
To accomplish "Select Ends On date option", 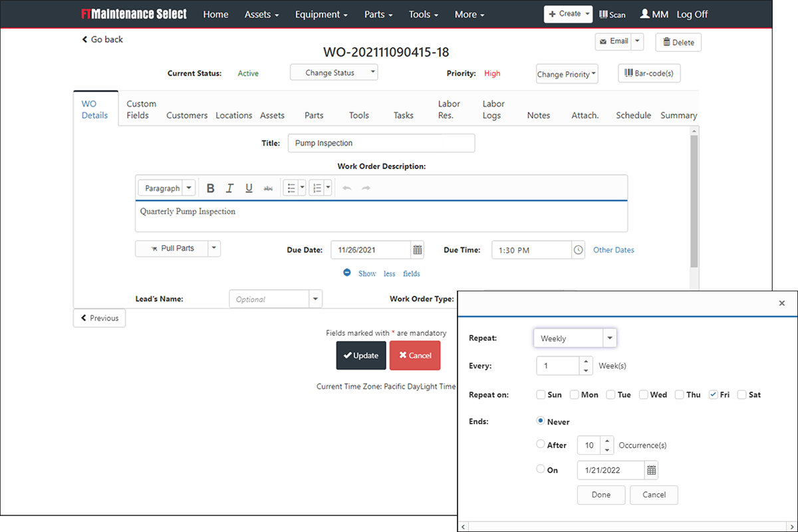I will (541, 469).
